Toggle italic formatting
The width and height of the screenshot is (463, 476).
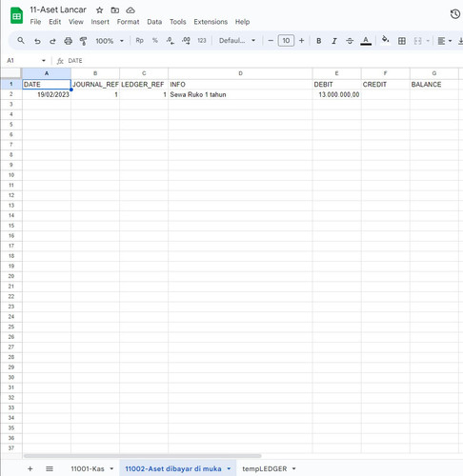coord(334,41)
